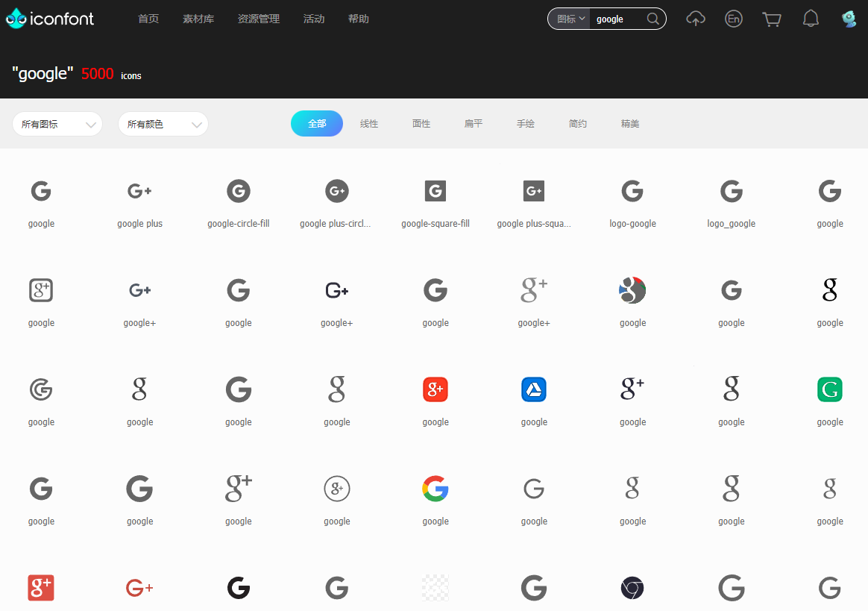Image resolution: width=868 pixels, height=611 pixels.
Task: Select the dark Chrome logo icon
Action: [632, 588]
